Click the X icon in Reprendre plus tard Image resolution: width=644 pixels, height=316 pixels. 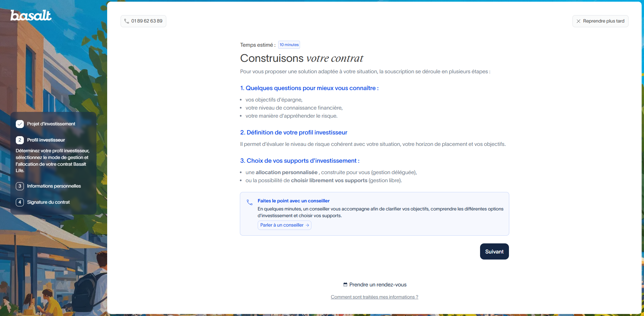pyautogui.click(x=578, y=21)
